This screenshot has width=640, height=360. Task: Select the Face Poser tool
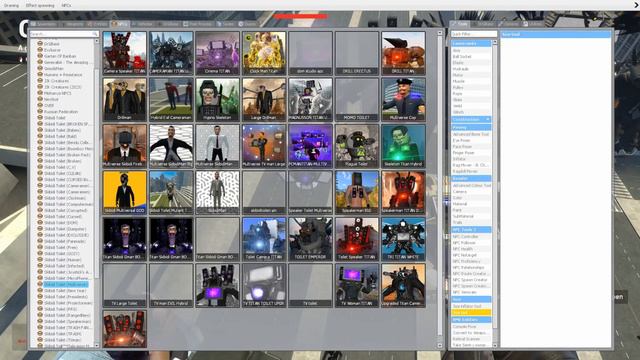[471, 146]
